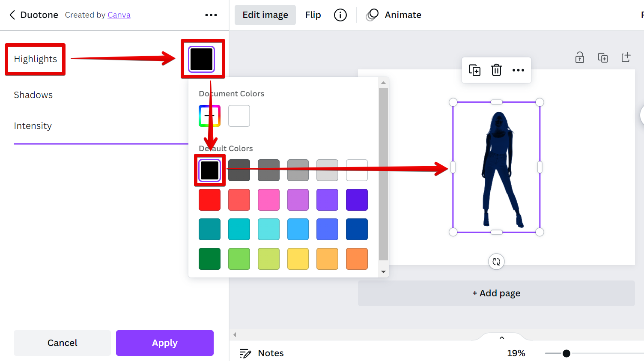644x361 pixels.
Task: Click the duplicate icon in floating toolbar
Action: coord(474,70)
